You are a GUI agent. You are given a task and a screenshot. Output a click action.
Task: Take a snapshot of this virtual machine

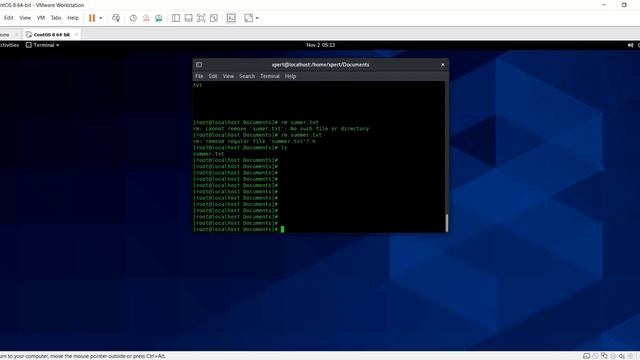click(133, 18)
